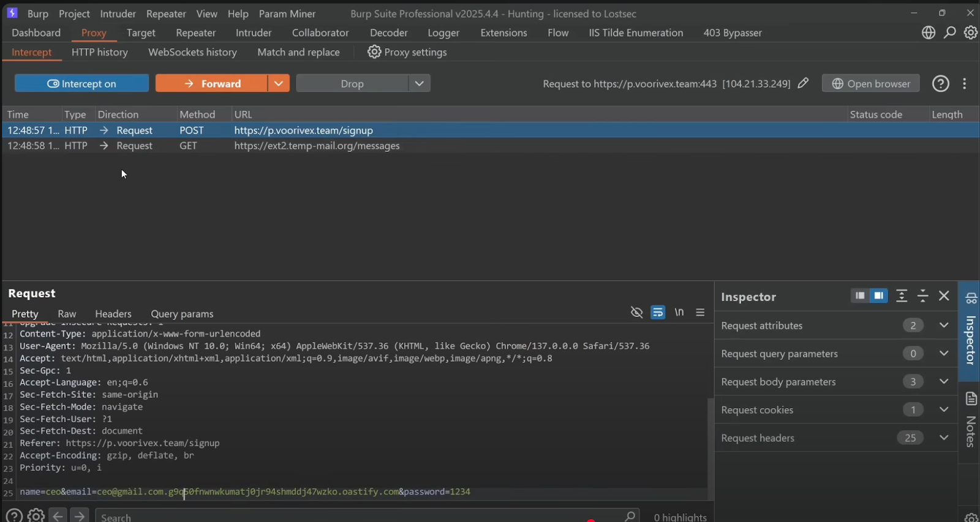Open the Burp menu
The image size is (980, 522).
click(x=38, y=13)
